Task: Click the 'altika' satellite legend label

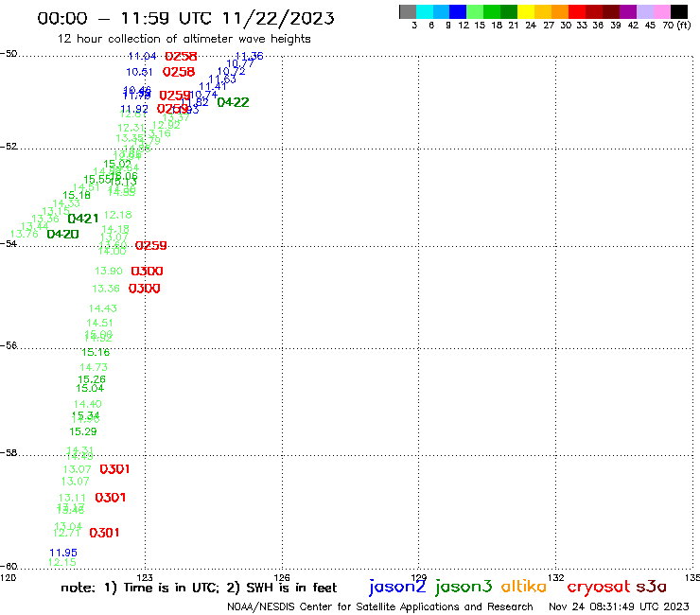Action: point(524,587)
